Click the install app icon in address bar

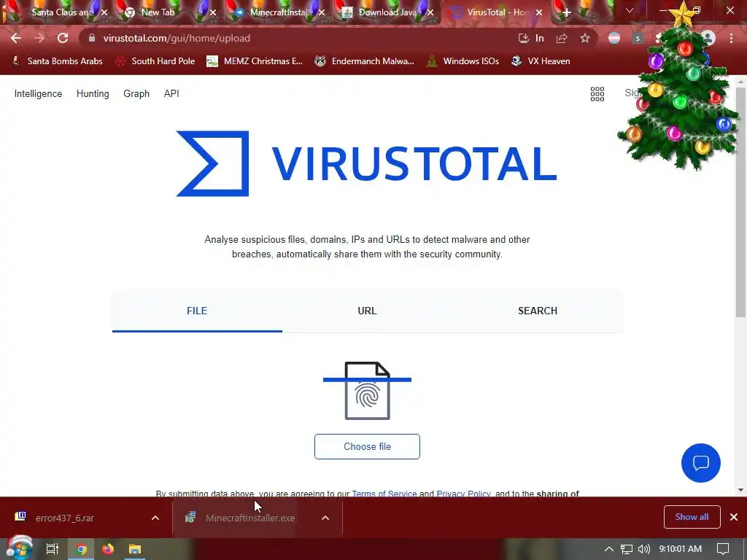(523, 38)
